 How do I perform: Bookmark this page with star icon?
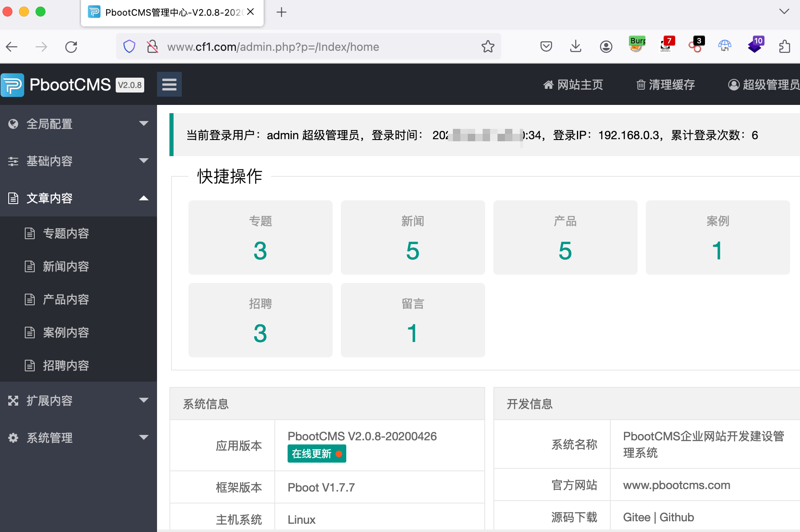point(488,47)
